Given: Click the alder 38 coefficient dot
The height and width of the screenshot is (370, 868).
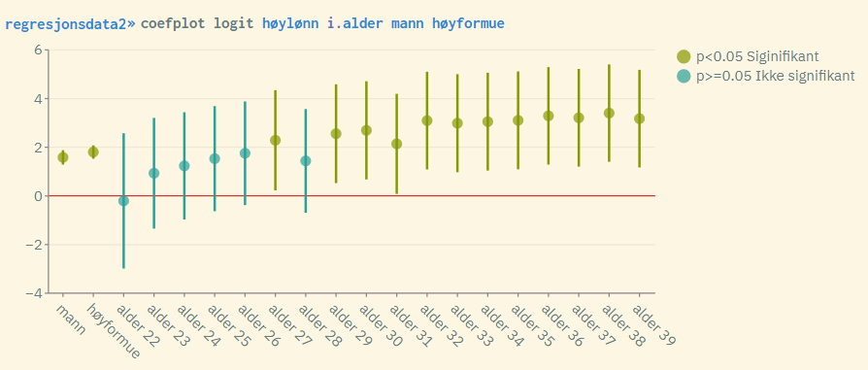Looking at the screenshot, I should pos(609,113).
